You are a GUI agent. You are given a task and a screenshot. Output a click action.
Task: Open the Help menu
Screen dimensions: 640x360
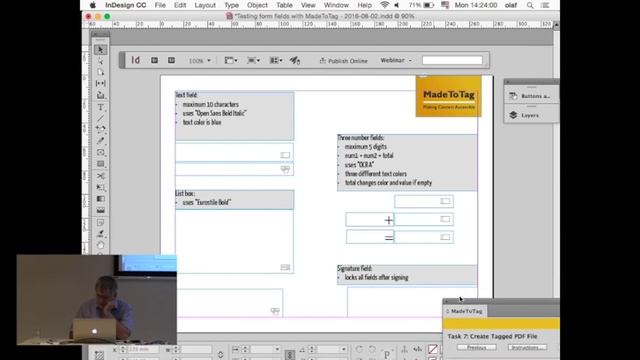click(x=364, y=5)
